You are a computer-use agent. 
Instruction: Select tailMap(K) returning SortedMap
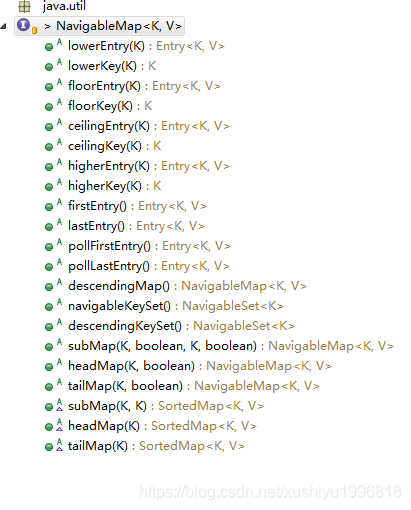[x=156, y=446]
